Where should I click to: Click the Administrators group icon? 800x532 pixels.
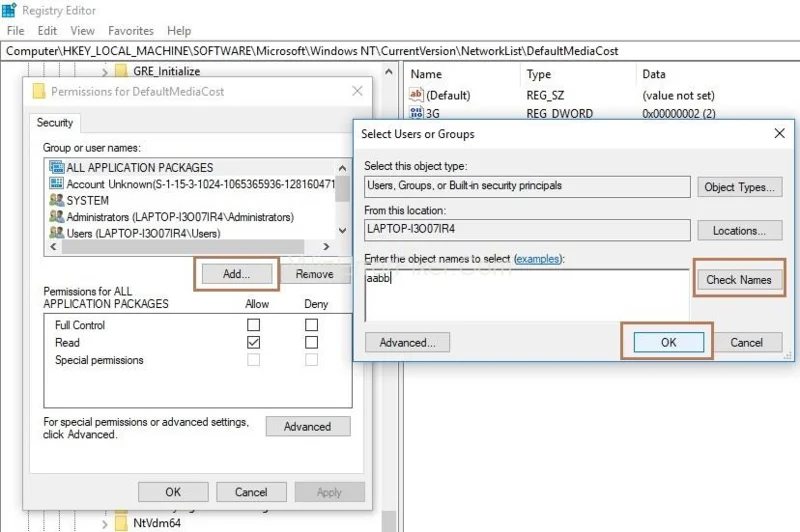[57, 216]
